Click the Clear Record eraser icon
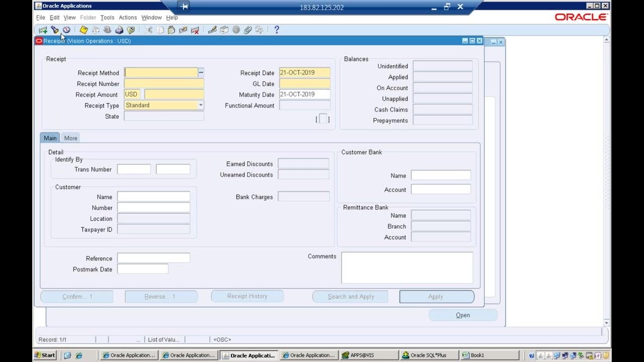This screenshot has height=362, width=644. [x=183, y=30]
